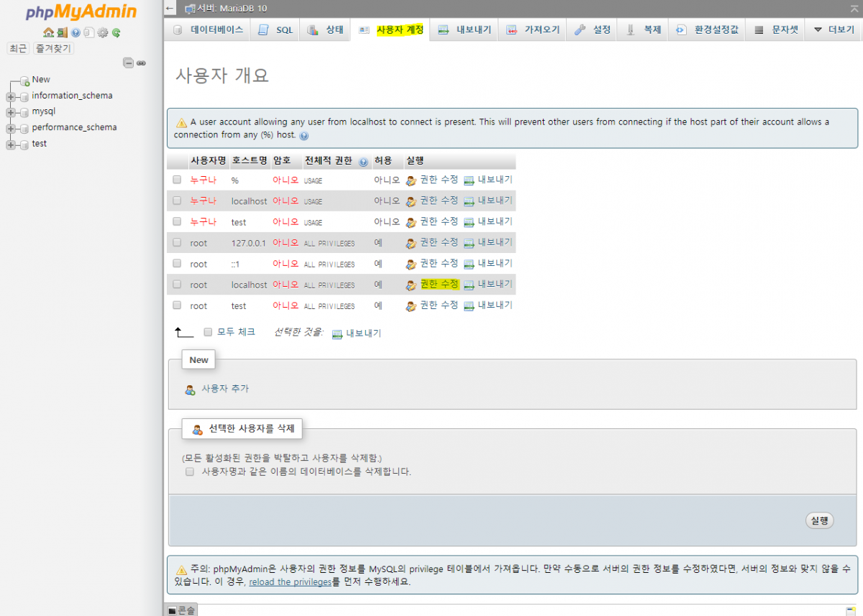Open the MariaDB documentation page icon
Image resolution: width=863 pixels, height=616 pixels.
tap(88, 32)
